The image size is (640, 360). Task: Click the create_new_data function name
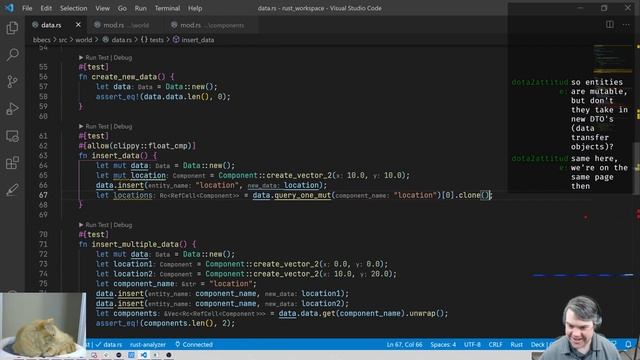pos(124,77)
